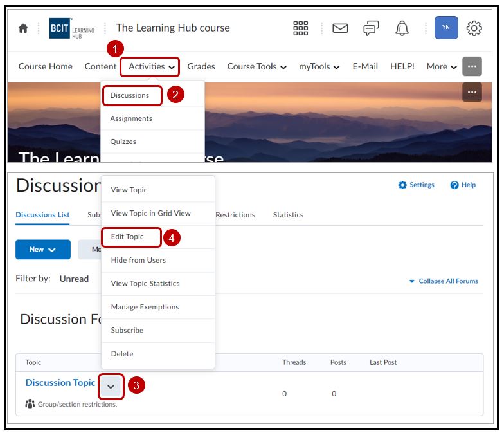The width and height of the screenshot is (504, 433).
Task: Select Discussions from the Activities menu
Action: click(130, 95)
